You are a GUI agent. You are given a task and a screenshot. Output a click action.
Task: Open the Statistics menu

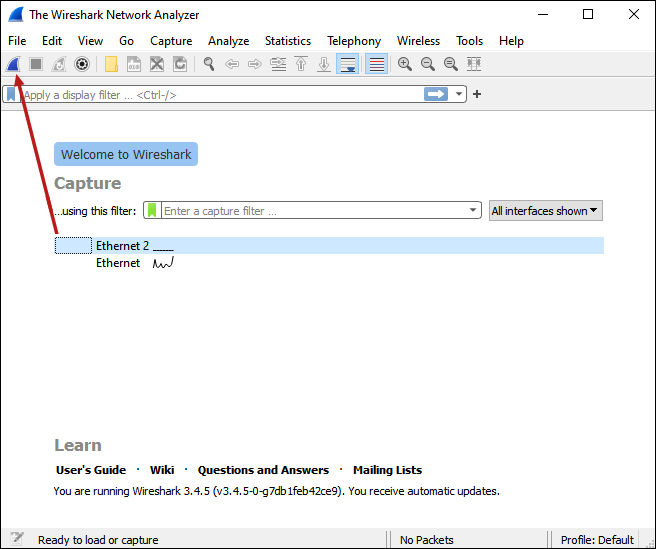[x=288, y=41]
